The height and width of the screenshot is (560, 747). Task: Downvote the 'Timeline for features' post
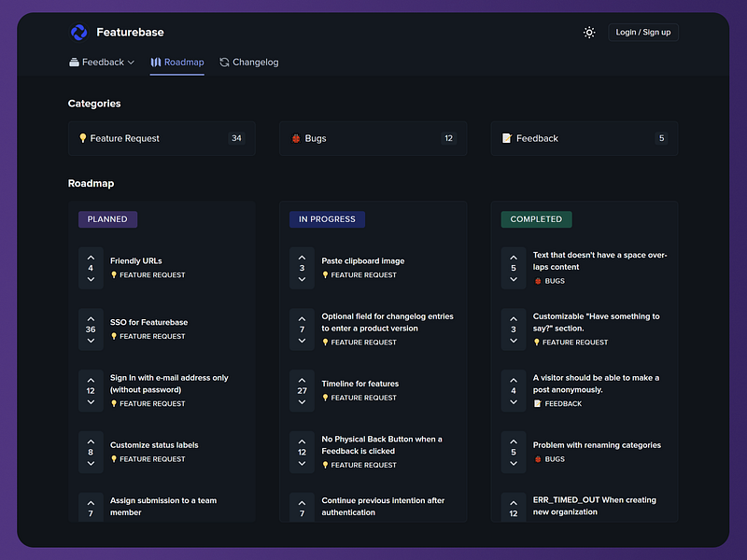(301, 403)
